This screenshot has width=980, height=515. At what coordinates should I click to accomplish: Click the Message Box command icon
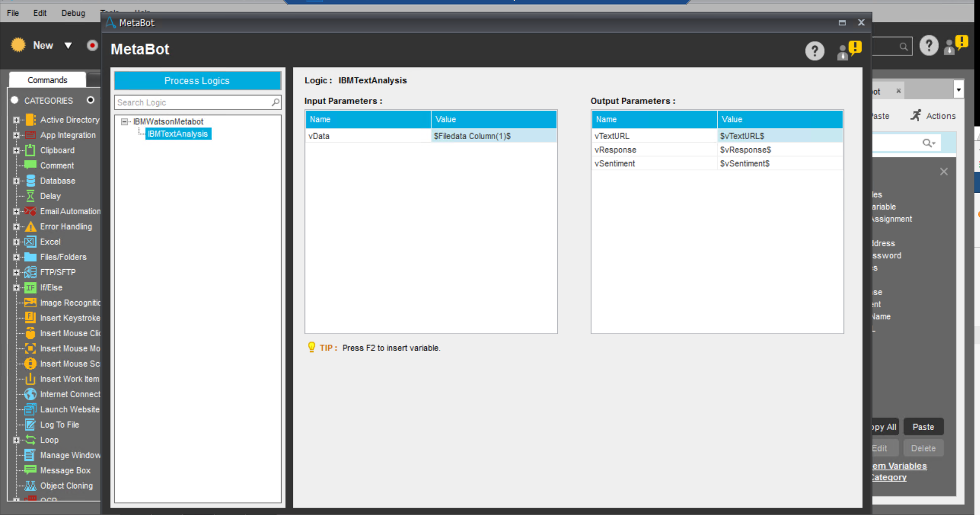click(30, 470)
